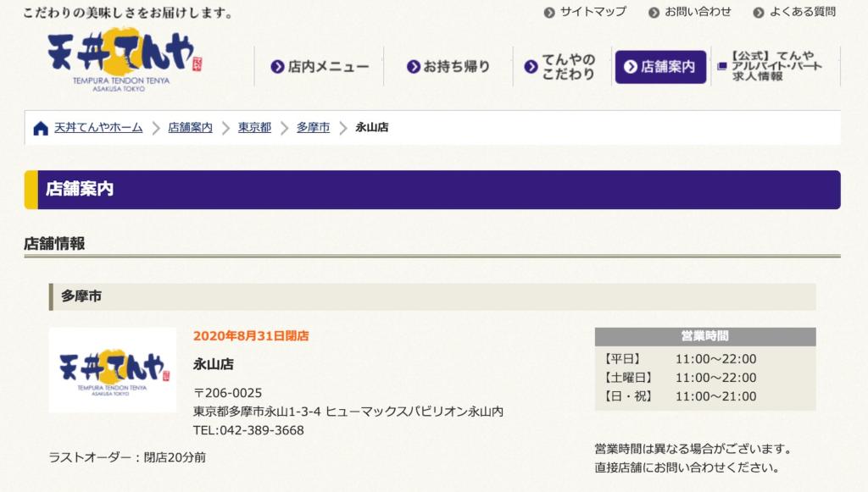The height and width of the screenshot is (492, 868).
Task: Click the arrow icon beside お問い合わせ
Action: click(654, 12)
